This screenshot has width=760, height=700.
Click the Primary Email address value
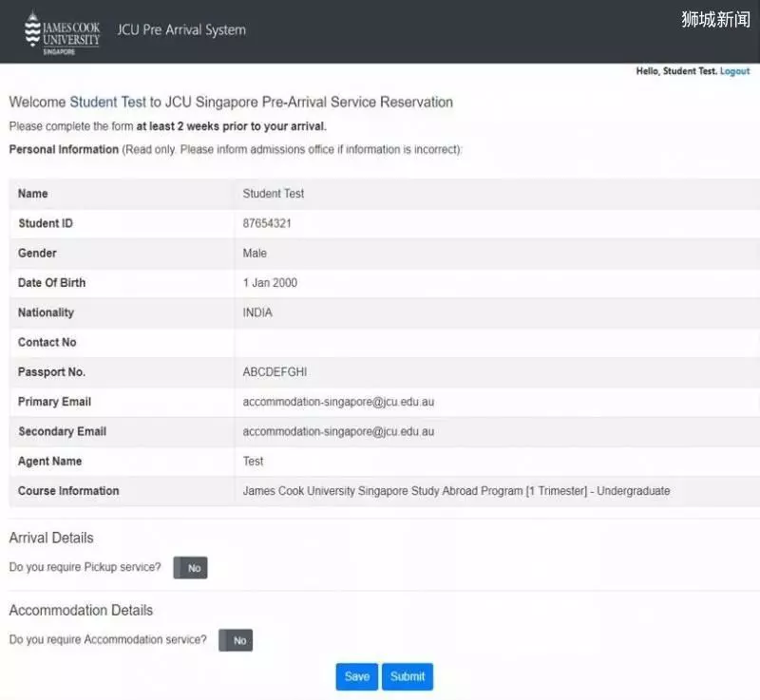click(x=338, y=402)
